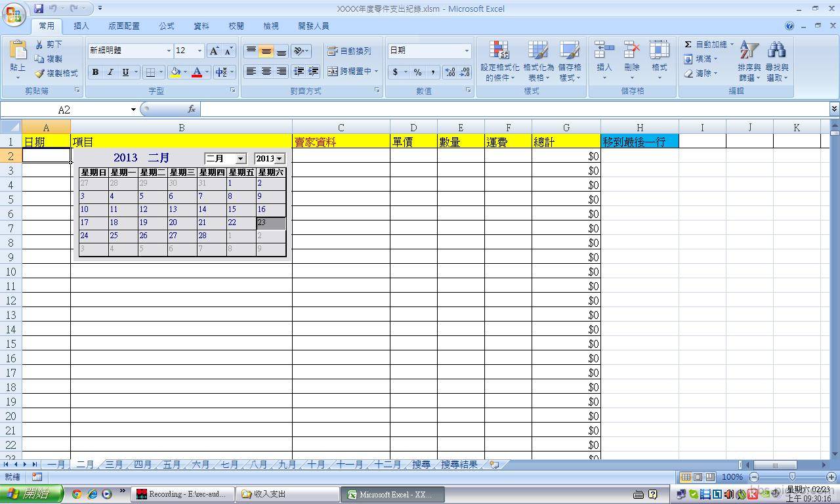Switch to 資料 ribbon tab
This screenshot has height=504, width=840.
coord(201,26)
